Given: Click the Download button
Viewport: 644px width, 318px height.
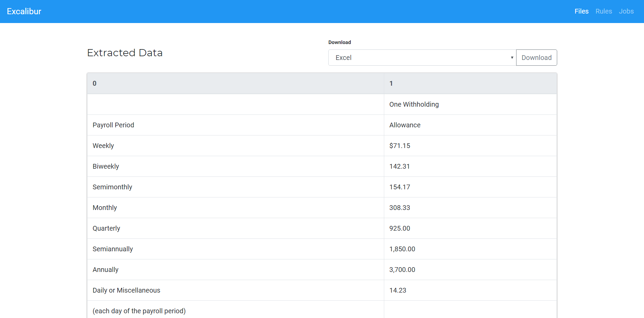Looking at the screenshot, I should [536, 58].
